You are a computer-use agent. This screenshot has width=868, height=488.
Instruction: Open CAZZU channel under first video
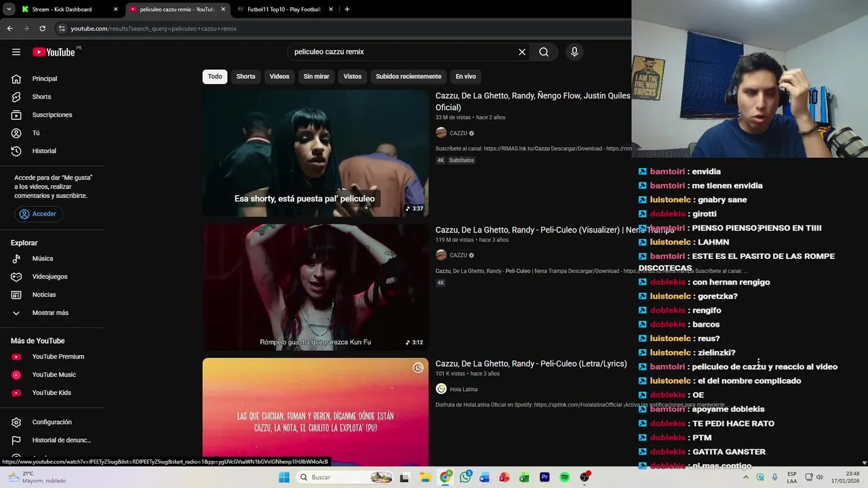click(458, 134)
